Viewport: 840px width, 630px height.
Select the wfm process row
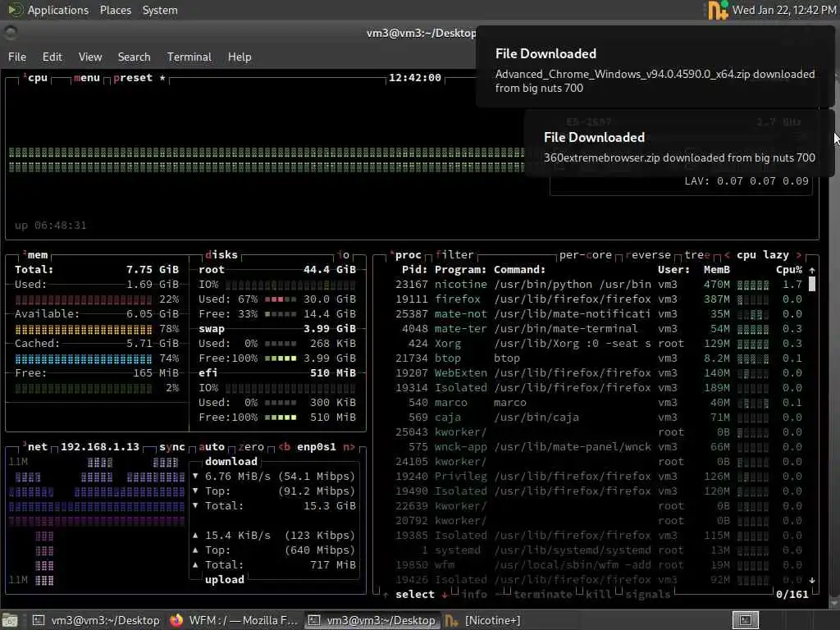[598, 565]
